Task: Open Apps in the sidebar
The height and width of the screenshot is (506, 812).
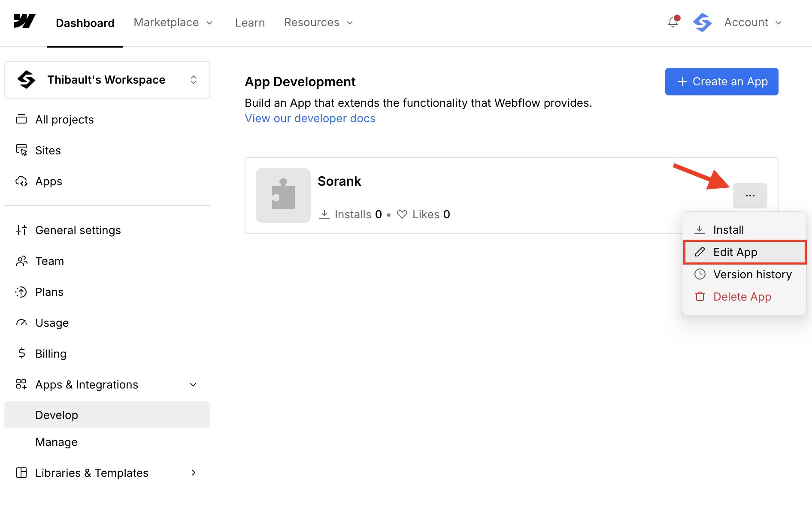Action: tap(107, 181)
